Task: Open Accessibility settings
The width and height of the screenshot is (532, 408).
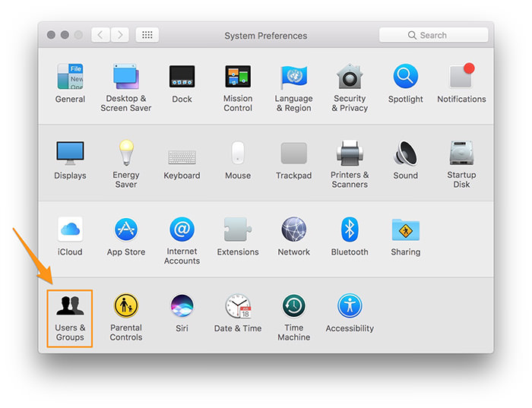Action: 350,306
